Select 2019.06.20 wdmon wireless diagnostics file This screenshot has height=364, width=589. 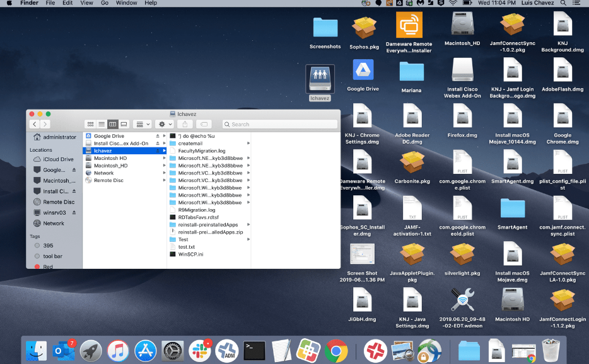point(462,309)
